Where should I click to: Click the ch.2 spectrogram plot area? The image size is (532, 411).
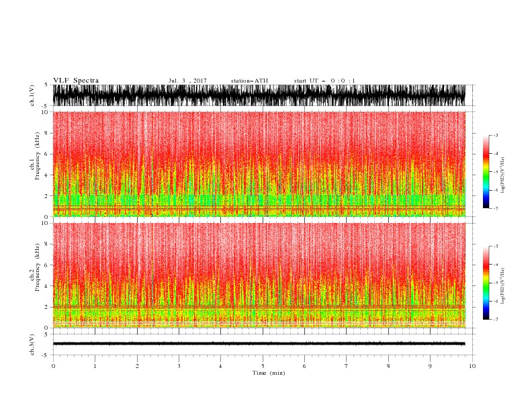coord(259,275)
